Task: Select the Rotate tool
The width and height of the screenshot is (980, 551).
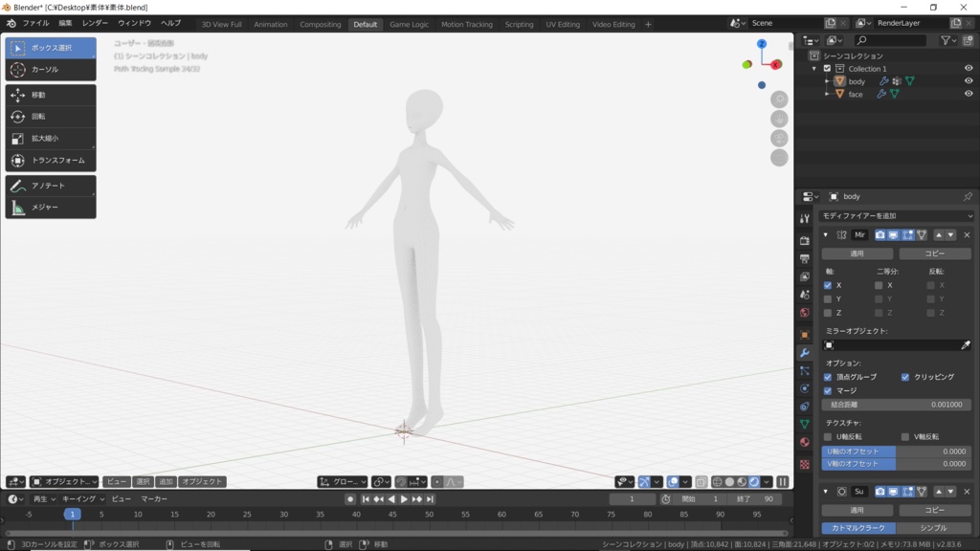Action: click(x=51, y=116)
